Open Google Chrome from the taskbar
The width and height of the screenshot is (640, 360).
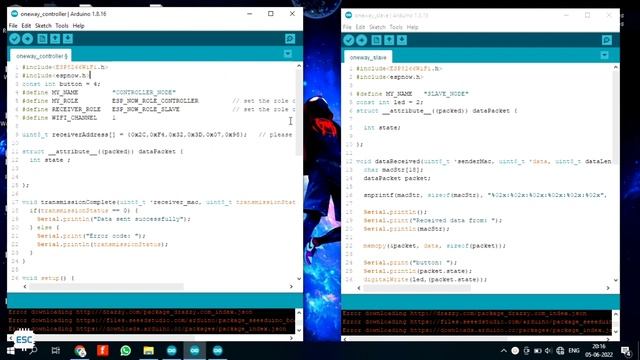click(x=80, y=351)
